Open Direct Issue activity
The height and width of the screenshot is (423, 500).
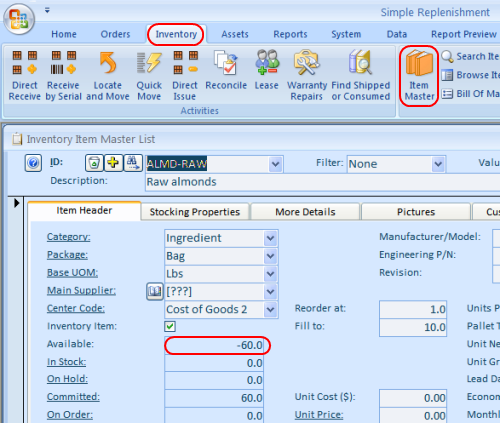point(185,75)
